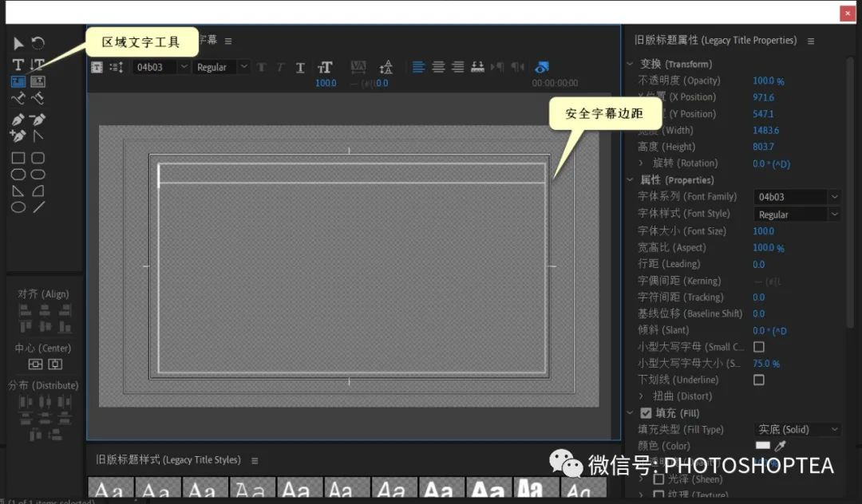Toggle Underline T in title toolbar
Screen dimensions: 862x504
tap(300, 68)
